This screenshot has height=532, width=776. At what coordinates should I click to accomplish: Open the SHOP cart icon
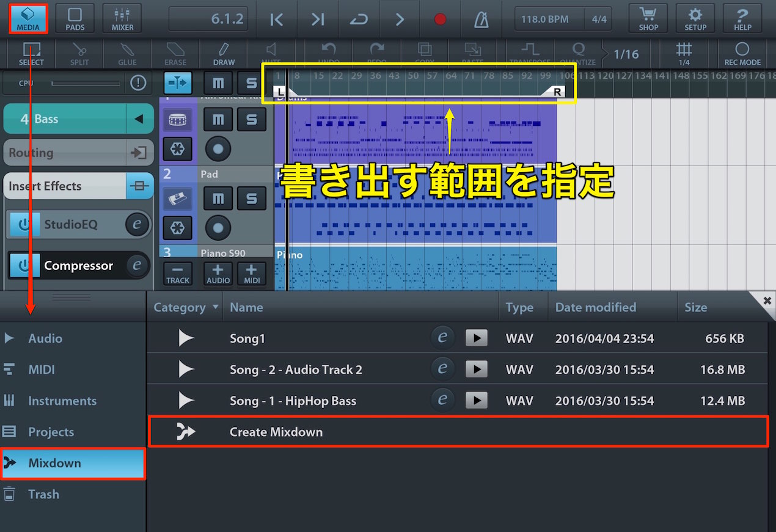coord(648,18)
